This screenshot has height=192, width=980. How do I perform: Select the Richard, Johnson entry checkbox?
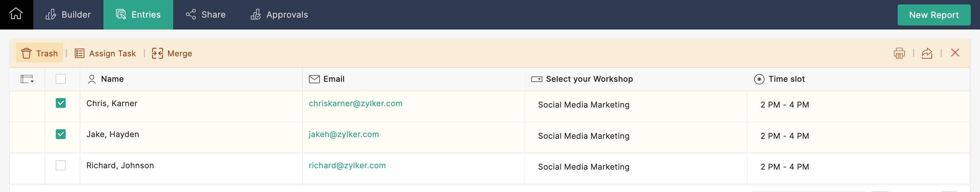(61, 166)
